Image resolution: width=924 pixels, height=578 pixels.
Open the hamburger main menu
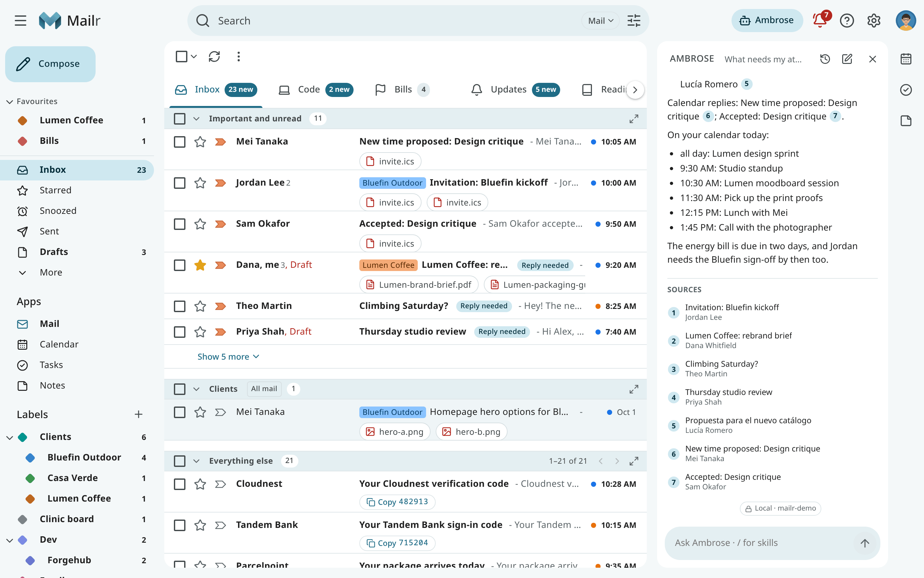pos(21,21)
